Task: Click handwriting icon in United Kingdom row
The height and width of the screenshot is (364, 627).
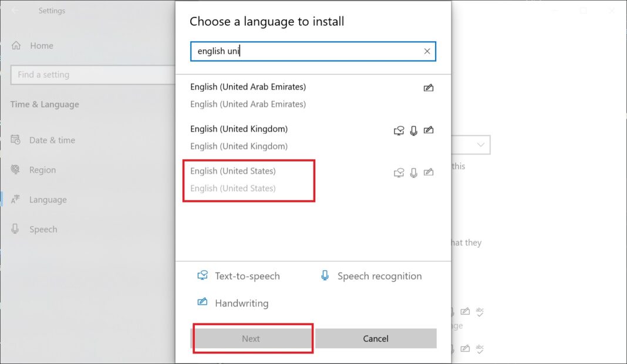Action: pyautogui.click(x=429, y=130)
